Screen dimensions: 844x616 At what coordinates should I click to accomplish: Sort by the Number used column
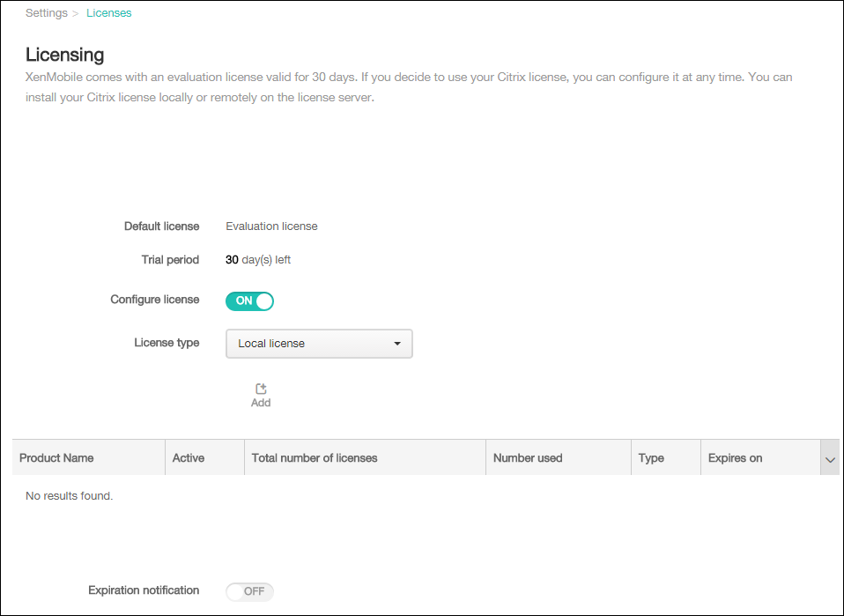tap(528, 458)
